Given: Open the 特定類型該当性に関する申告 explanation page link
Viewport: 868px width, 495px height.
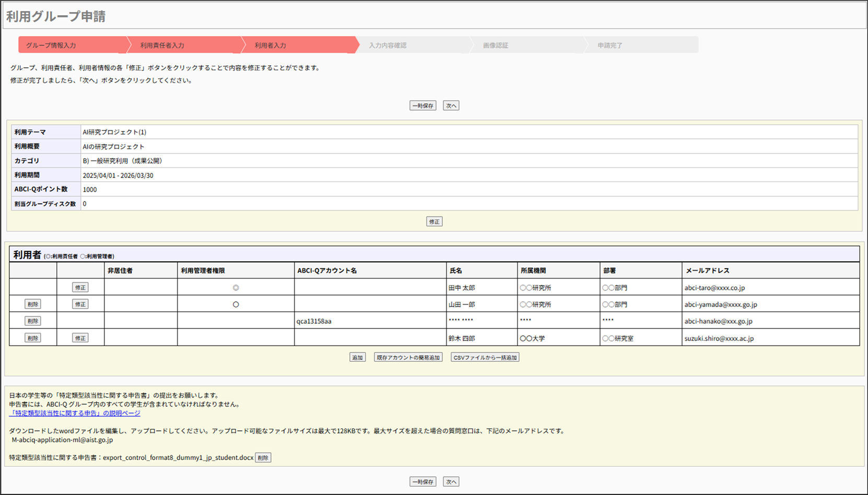Looking at the screenshot, I should click(75, 413).
